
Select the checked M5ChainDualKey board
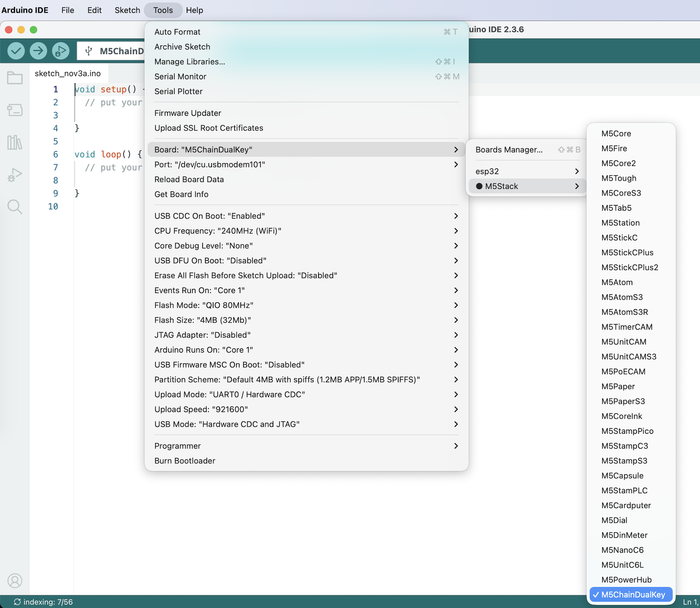point(633,594)
